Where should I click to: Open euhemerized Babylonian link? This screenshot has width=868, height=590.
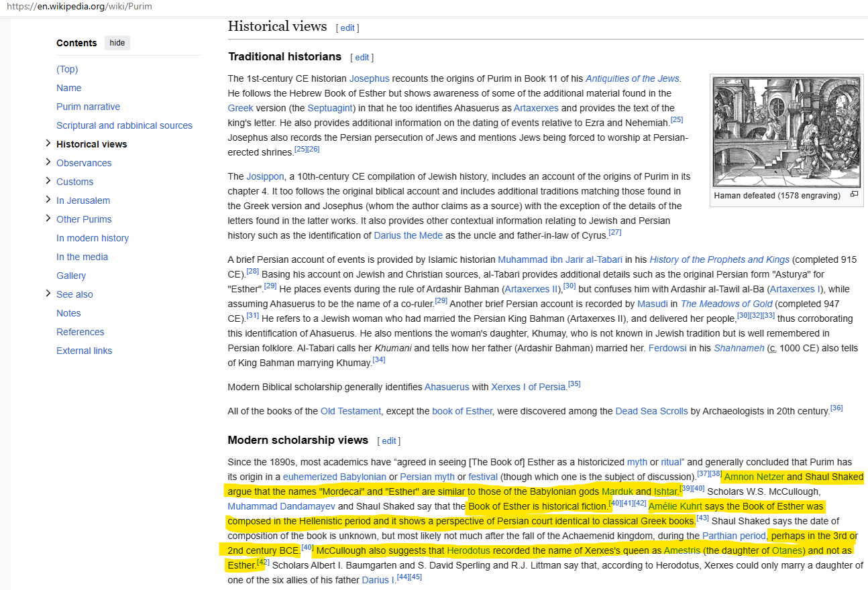coord(335,477)
